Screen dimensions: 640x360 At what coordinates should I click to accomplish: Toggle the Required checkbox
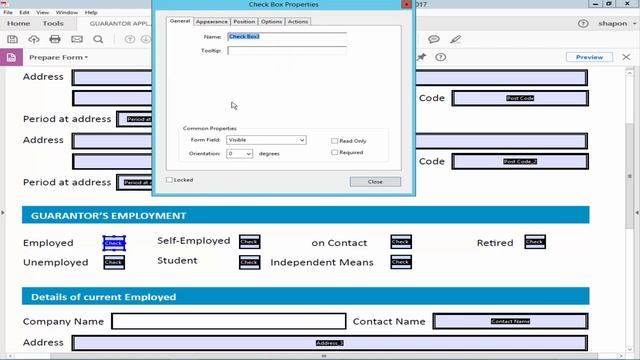[x=335, y=152]
